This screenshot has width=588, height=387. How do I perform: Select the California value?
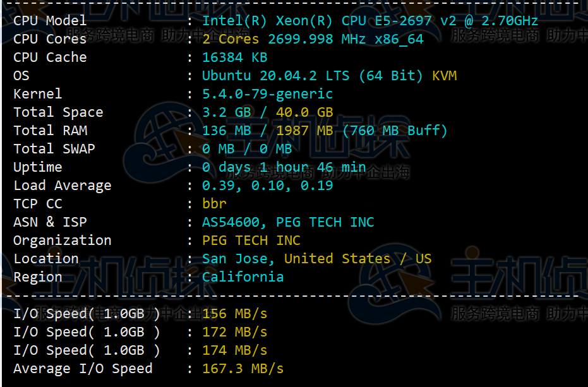(243, 277)
